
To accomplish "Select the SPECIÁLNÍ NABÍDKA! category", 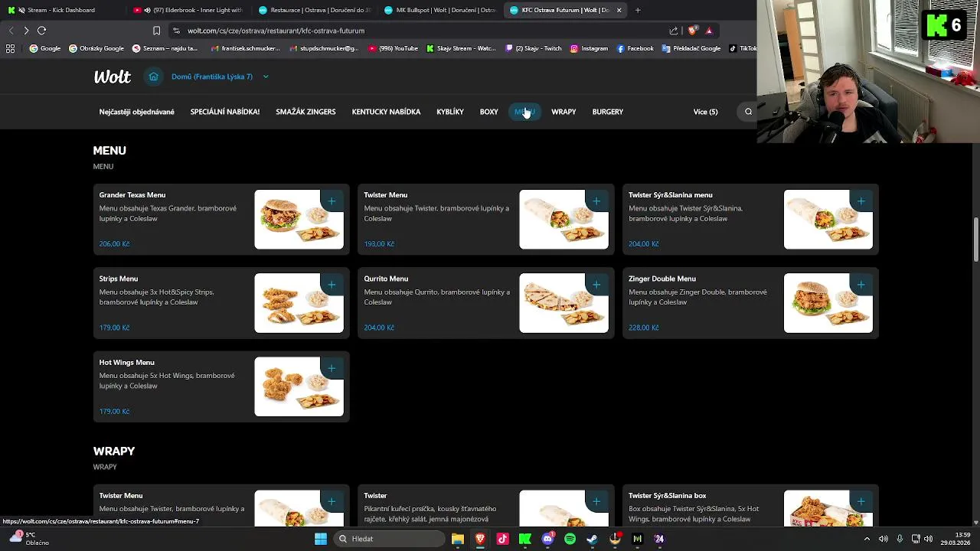I will 225,112.
